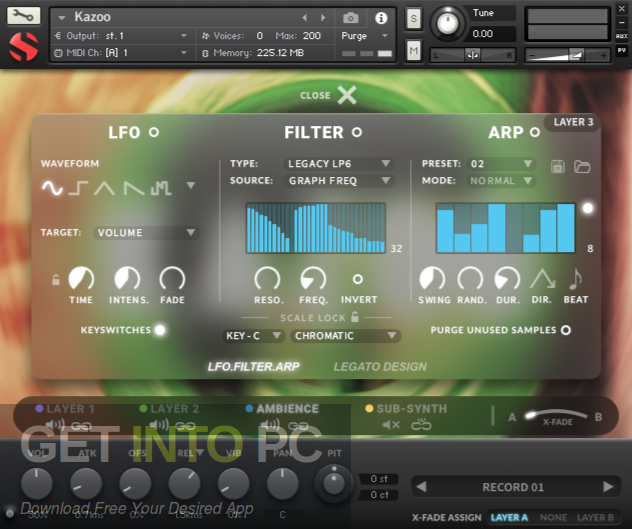Save the ARP preset with disk icon
The image size is (632, 529).
pyautogui.click(x=558, y=166)
